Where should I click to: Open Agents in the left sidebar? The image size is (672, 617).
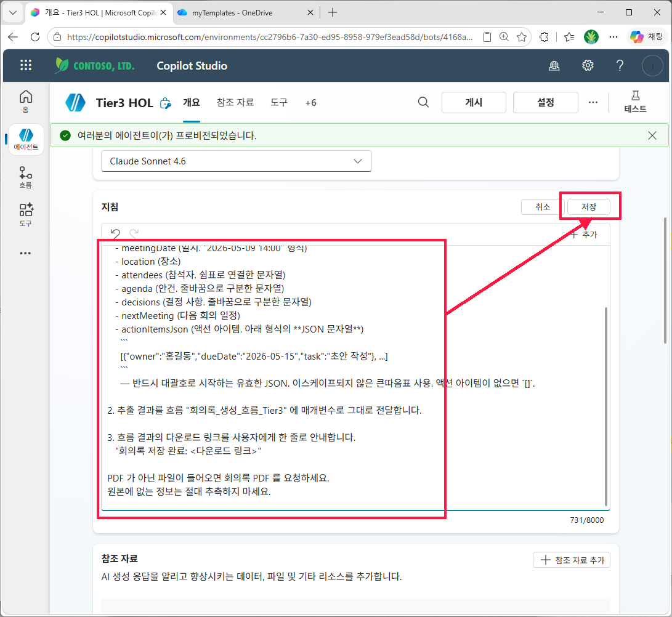point(26,140)
